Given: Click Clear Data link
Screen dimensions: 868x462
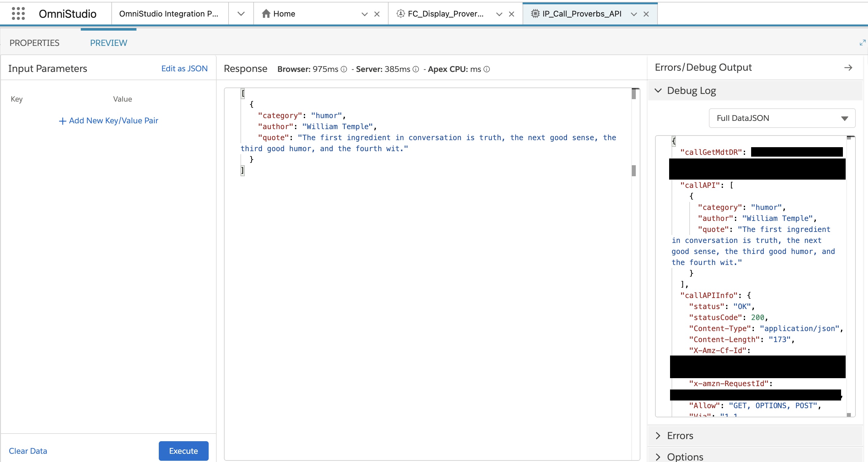Looking at the screenshot, I should pos(28,451).
